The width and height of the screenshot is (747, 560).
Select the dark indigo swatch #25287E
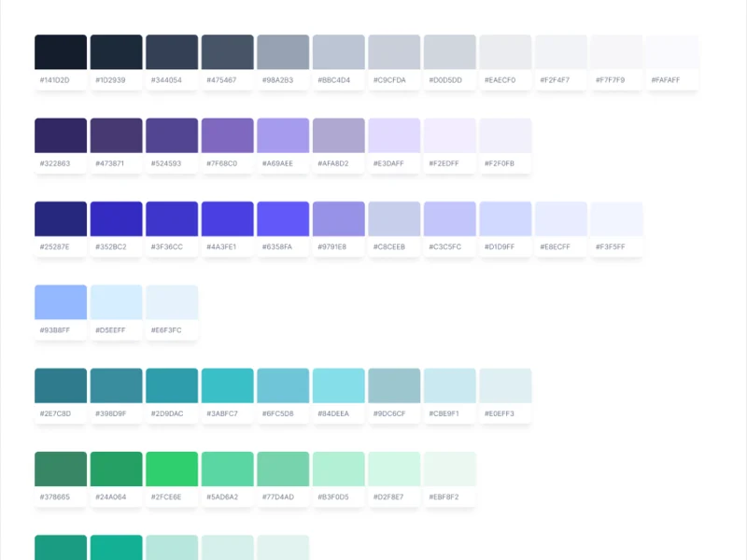(x=61, y=218)
